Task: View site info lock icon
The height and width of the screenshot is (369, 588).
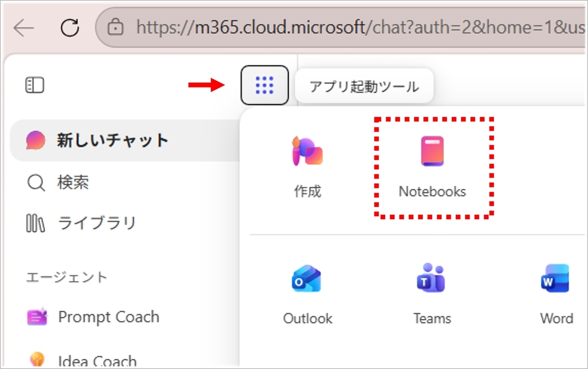Action: click(116, 27)
